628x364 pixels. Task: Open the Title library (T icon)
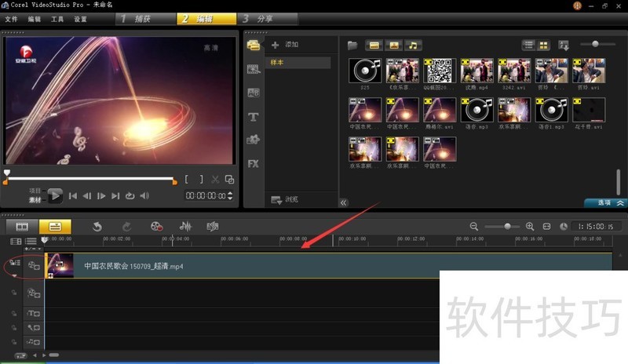[254, 117]
